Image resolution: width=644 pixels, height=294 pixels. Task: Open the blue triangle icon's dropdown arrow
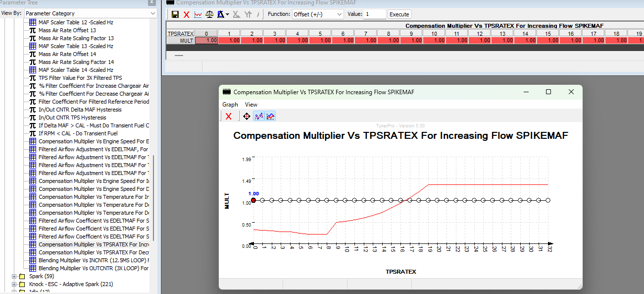tap(227, 14)
